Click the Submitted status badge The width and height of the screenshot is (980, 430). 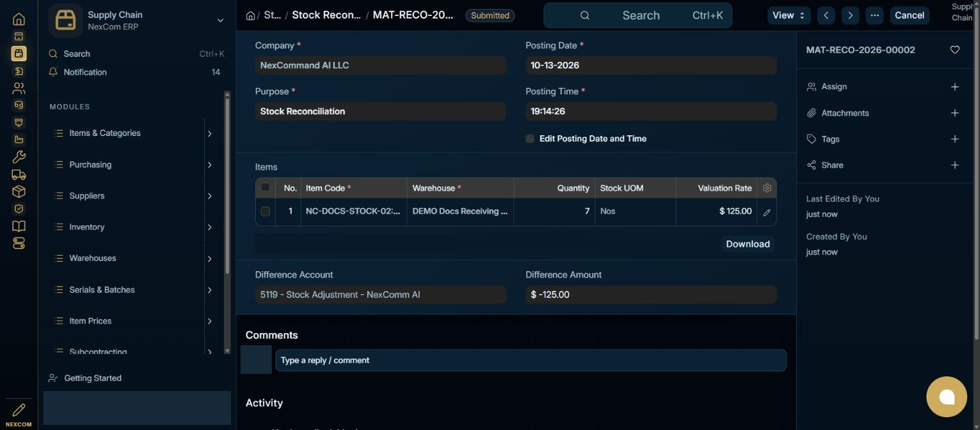490,15
